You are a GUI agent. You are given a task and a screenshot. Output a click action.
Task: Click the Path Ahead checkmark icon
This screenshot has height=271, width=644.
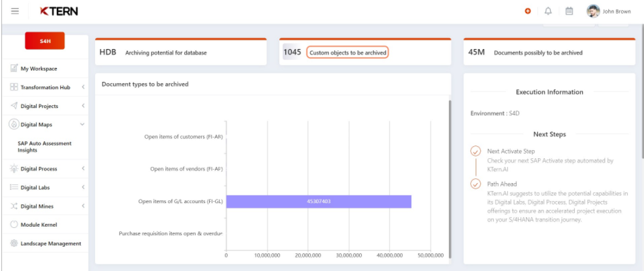[x=476, y=184]
